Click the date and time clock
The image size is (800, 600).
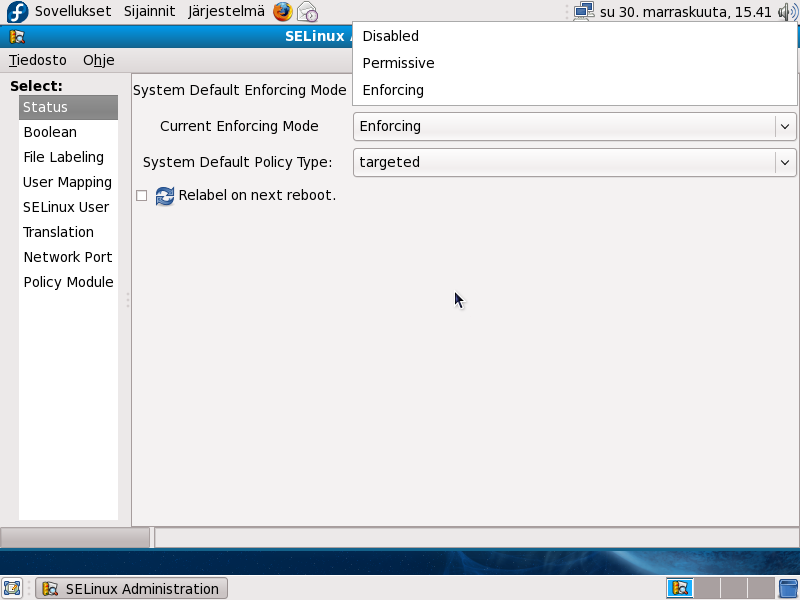[685, 12]
